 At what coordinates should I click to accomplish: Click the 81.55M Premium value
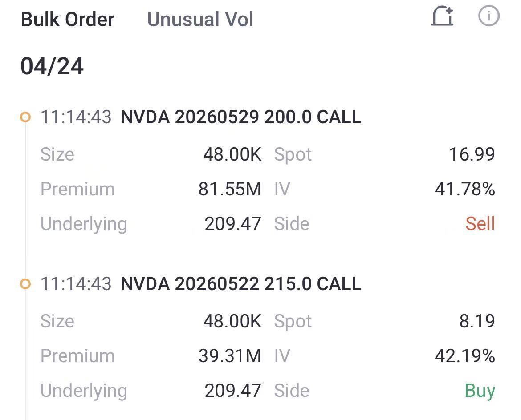click(230, 189)
